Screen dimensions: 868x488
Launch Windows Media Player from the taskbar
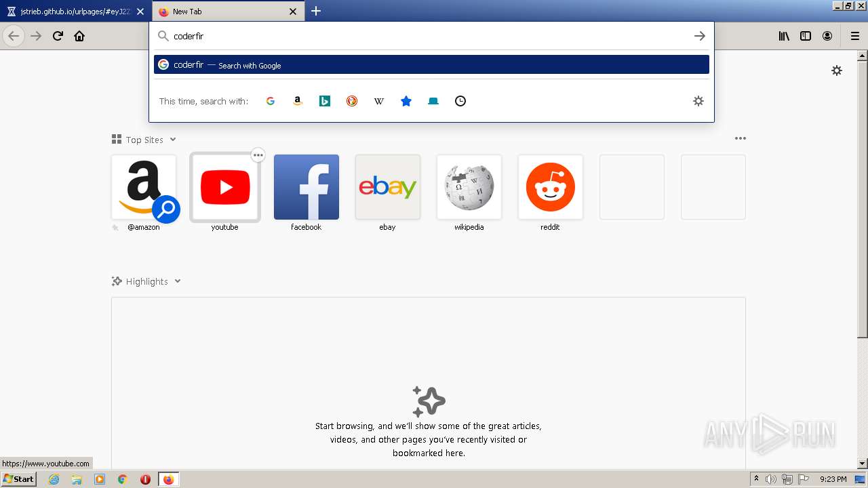pyautogui.click(x=100, y=479)
